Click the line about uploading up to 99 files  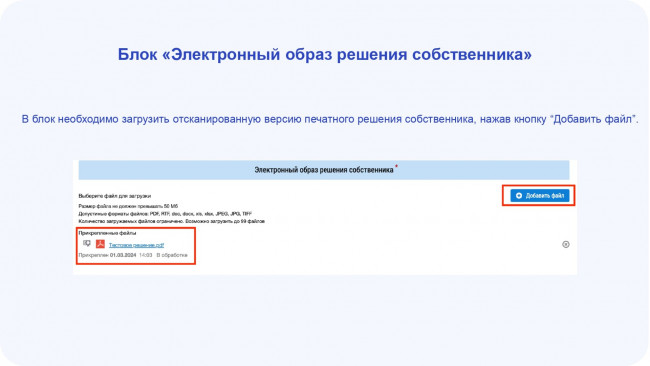click(171, 221)
